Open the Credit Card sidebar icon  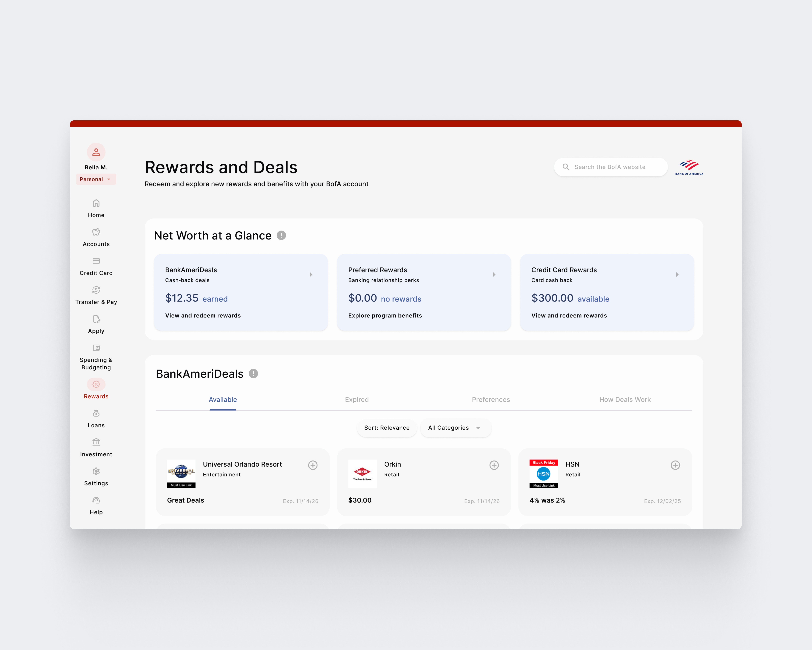[96, 261]
